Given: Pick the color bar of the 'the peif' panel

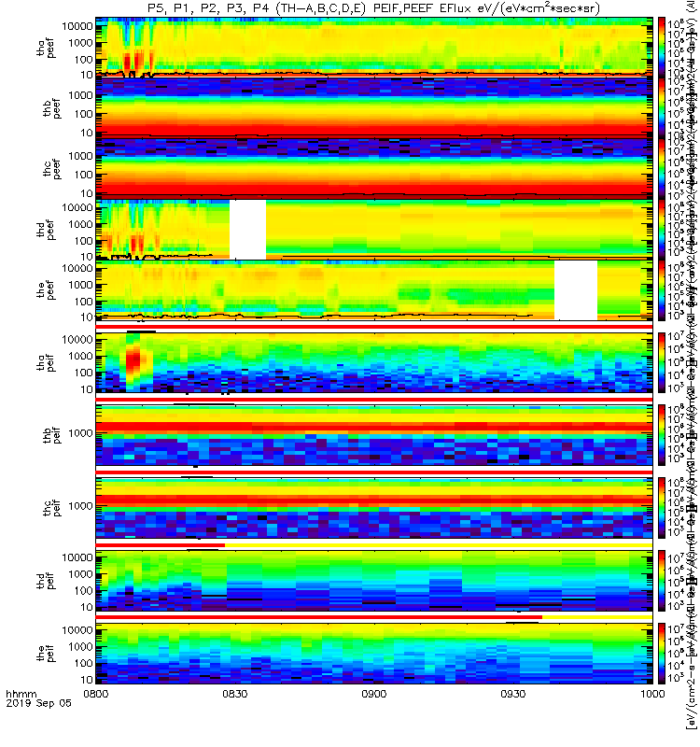Looking at the screenshot, I should (662, 653).
